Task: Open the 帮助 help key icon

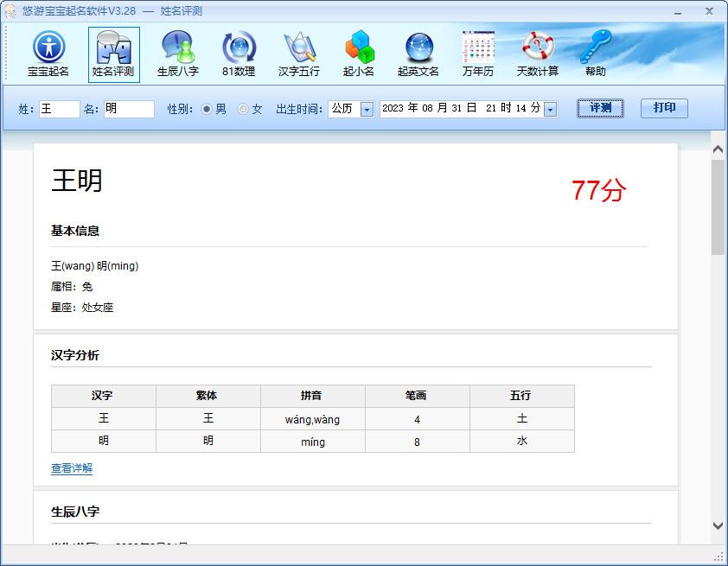Action: tap(595, 54)
